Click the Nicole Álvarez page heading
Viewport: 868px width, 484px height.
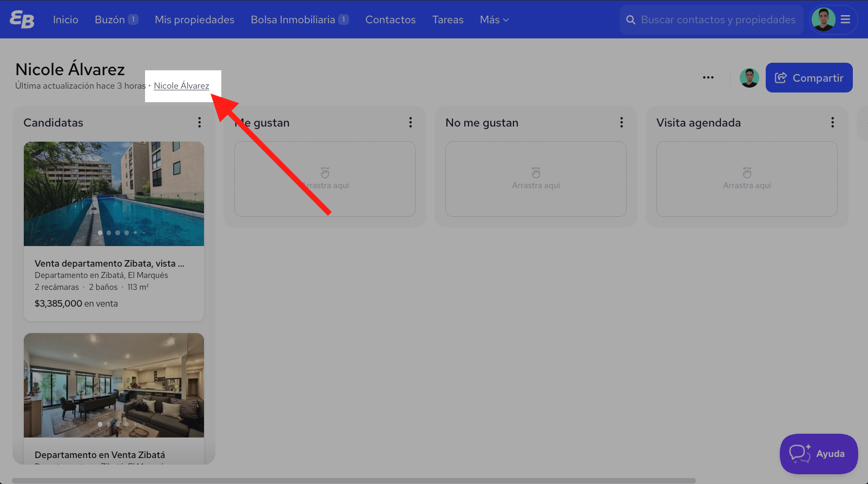coord(70,69)
